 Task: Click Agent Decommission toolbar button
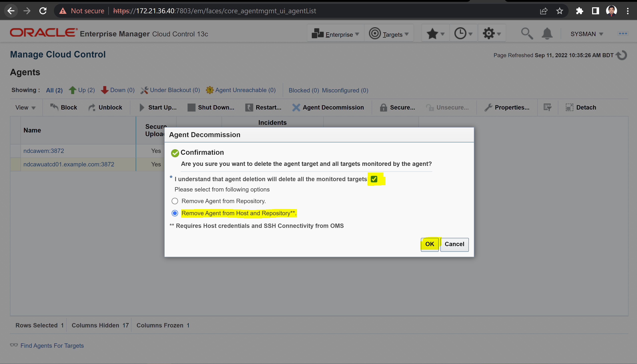328,108
